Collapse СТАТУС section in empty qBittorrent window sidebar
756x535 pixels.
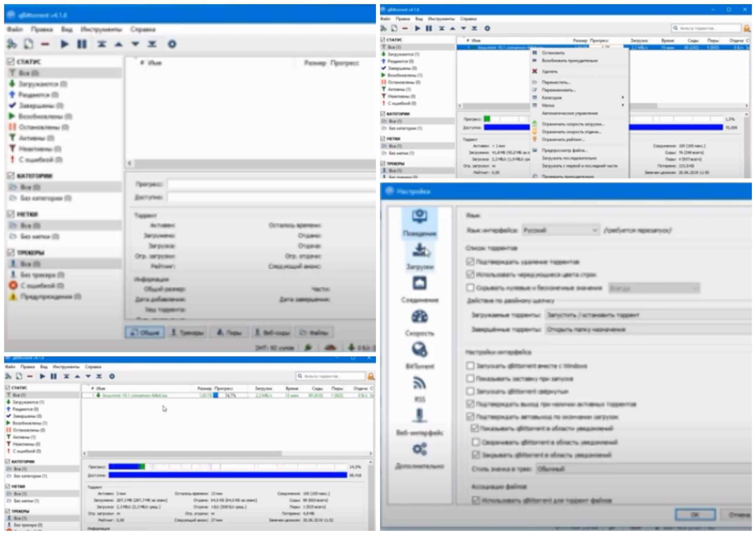coord(11,62)
